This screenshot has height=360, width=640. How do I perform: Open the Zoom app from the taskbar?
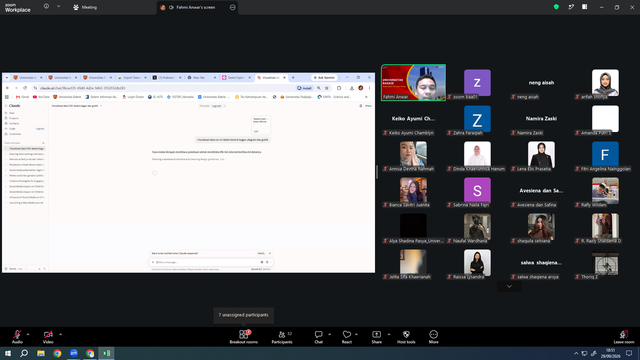pyautogui.click(x=73, y=353)
